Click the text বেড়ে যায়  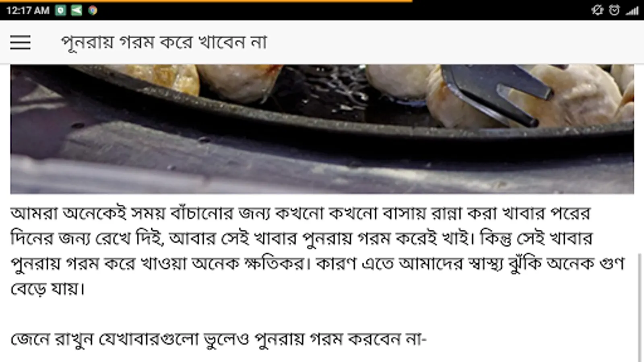pyautogui.click(x=48, y=289)
